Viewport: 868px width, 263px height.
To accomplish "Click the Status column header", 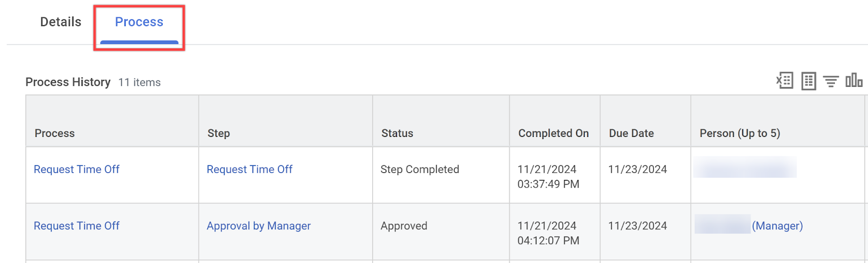I will point(397,133).
